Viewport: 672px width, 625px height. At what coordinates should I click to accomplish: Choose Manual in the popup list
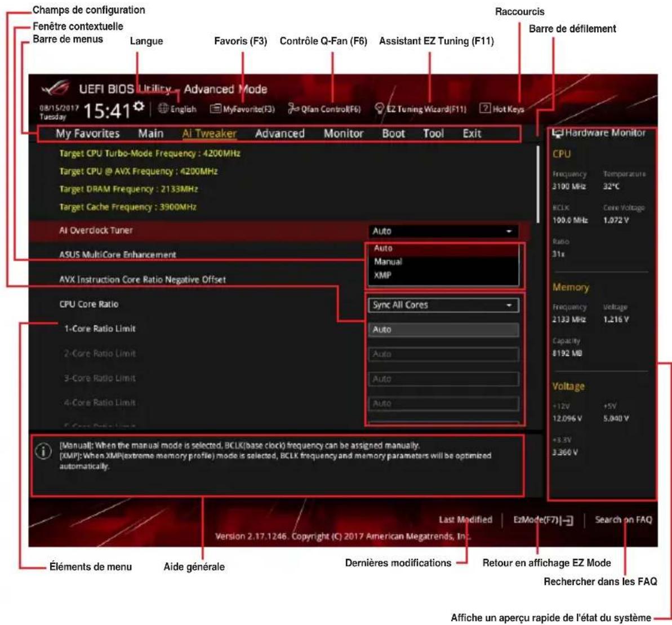tap(443, 261)
